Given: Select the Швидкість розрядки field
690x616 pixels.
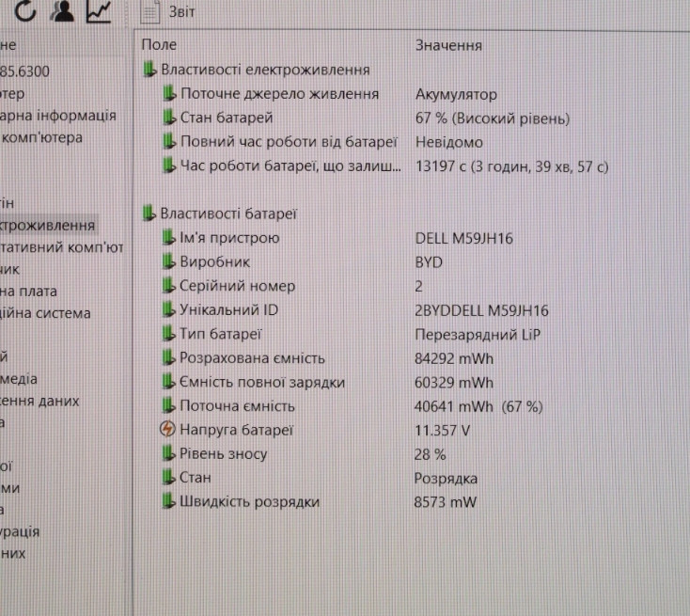Looking at the screenshot, I should click(x=249, y=501).
